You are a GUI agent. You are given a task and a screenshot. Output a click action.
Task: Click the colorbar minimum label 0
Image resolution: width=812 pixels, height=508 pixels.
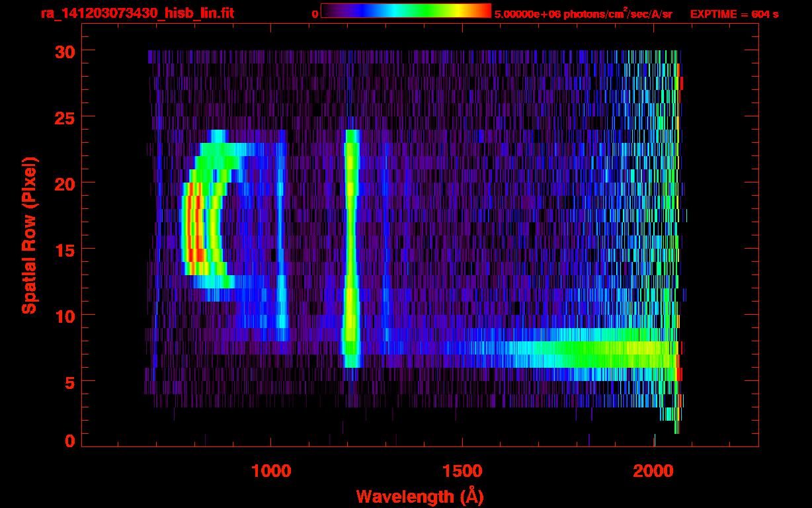tap(315, 14)
